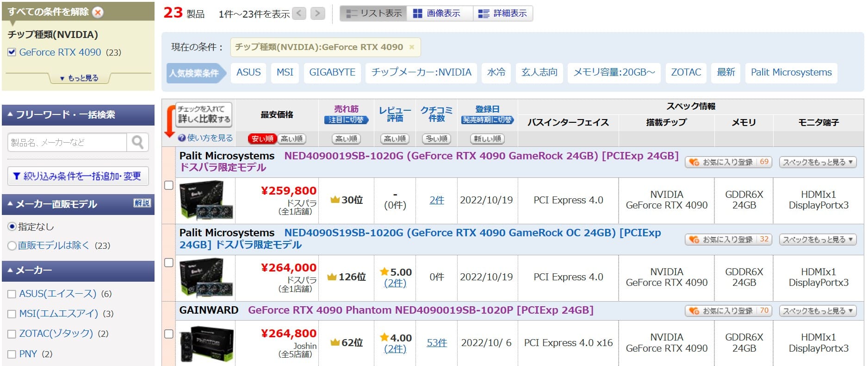The image size is (868, 366).
Task: Open スペックをもっと見る for first Palit product
Action: coord(818,162)
